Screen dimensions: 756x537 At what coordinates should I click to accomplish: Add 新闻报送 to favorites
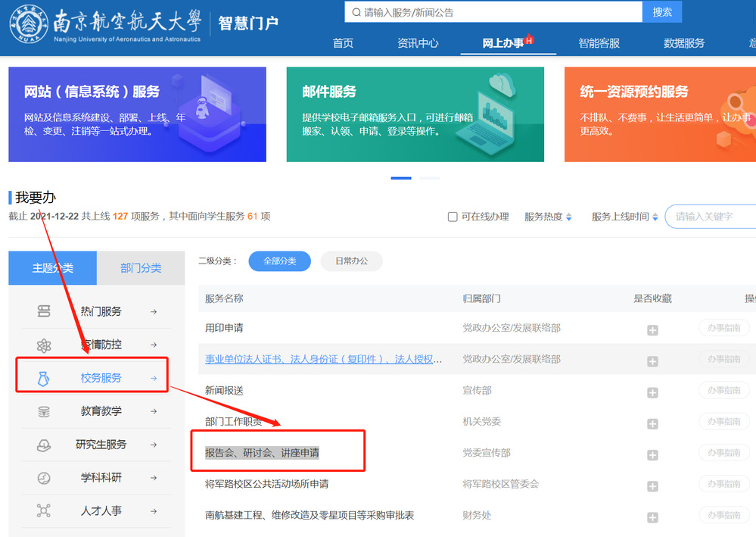(x=652, y=392)
